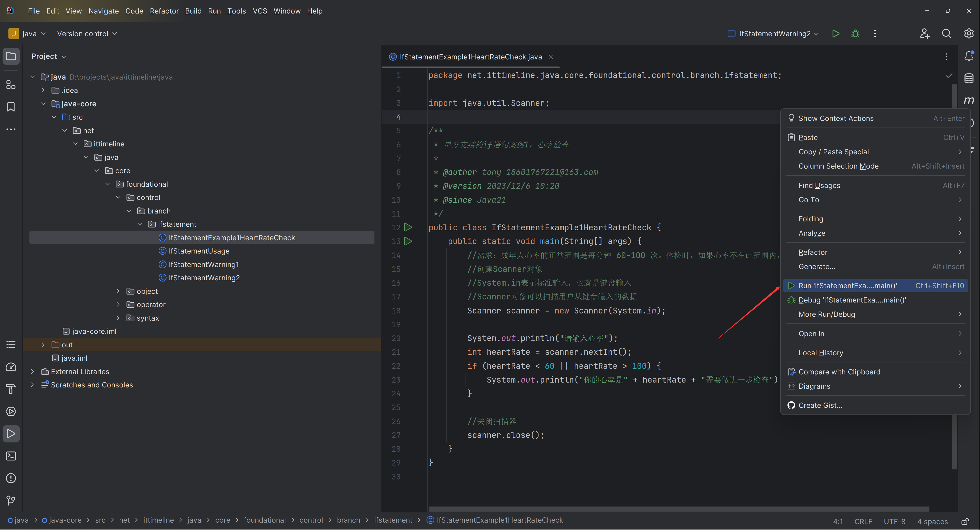Expand the out folder

(43, 345)
